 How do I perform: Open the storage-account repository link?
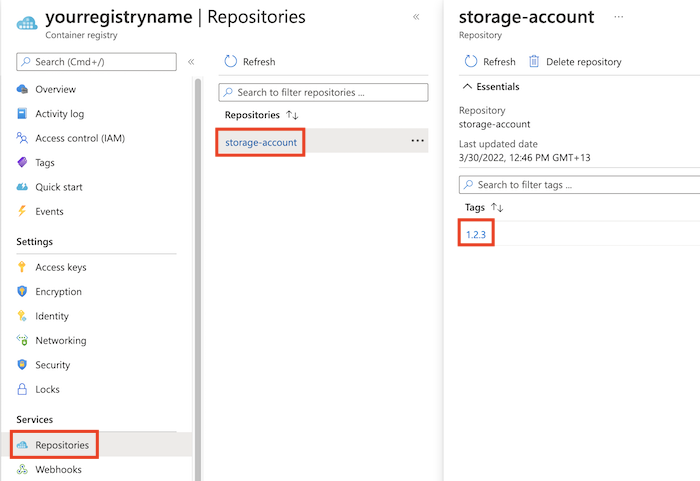[261, 142]
